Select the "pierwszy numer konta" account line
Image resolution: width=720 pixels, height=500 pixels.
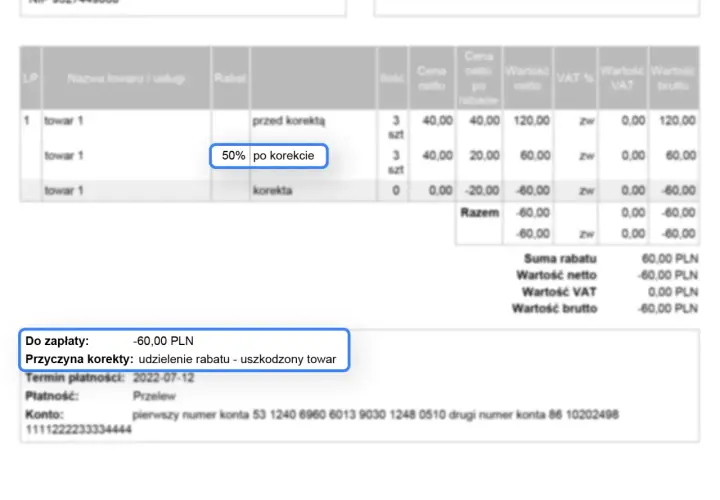pos(375,415)
